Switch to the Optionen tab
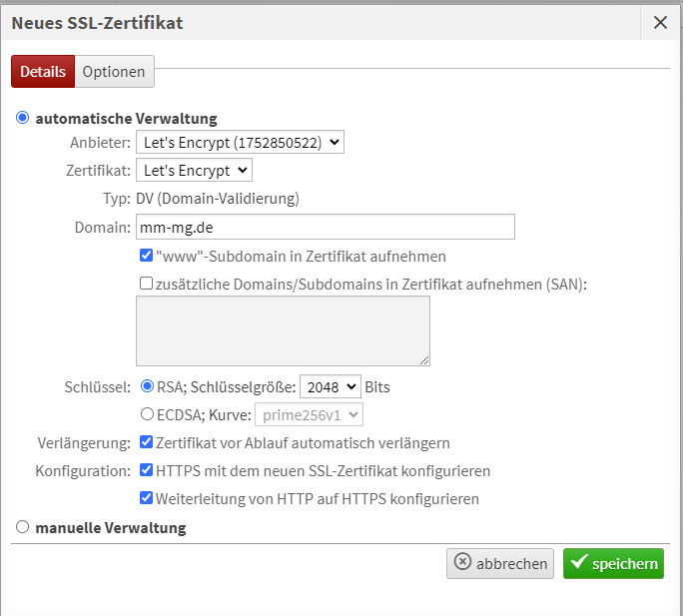Screen dimensions: 683x616 pyautogui.click(x=114, y=72)
